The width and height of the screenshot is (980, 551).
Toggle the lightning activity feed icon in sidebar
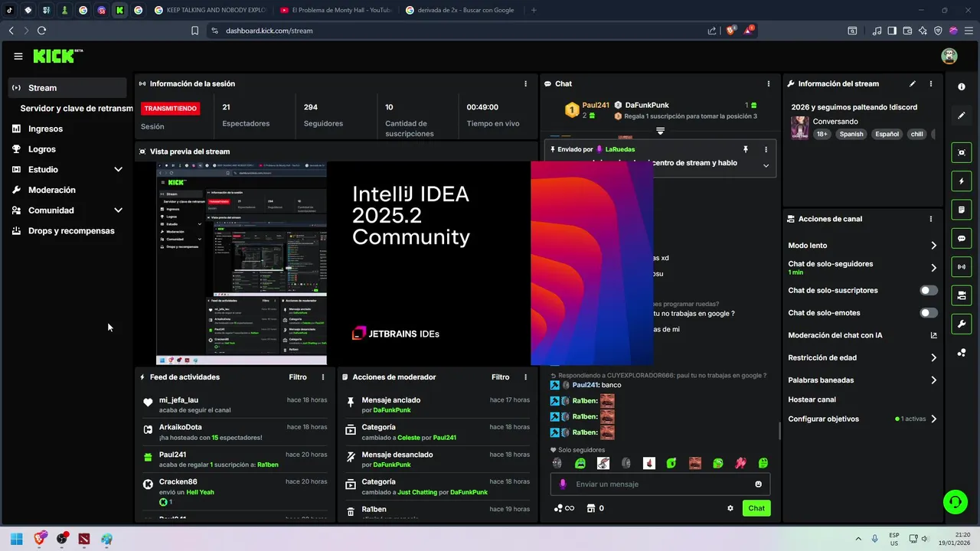pos(962,181)
